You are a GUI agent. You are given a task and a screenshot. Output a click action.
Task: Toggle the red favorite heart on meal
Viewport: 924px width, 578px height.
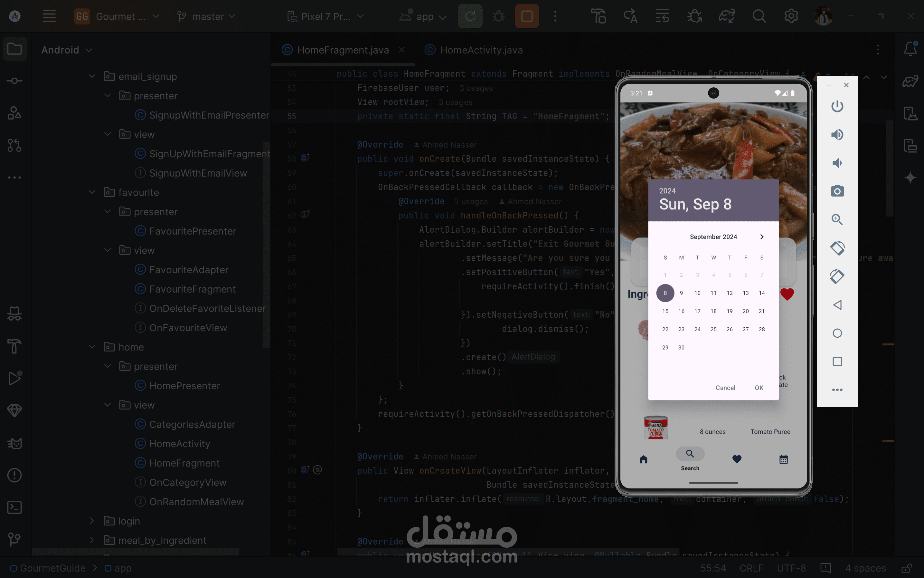[x=787, y=294]
